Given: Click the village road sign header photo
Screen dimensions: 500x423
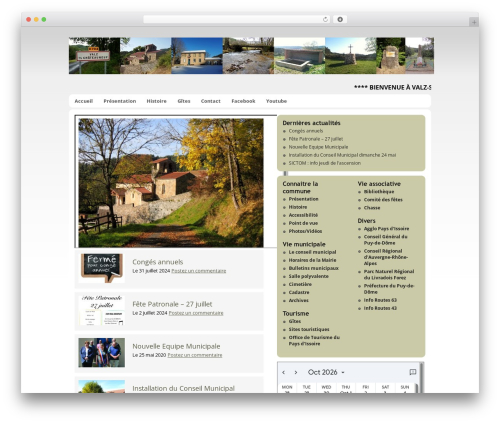Looking at the screenshot, I should pyautogui.click(x=94, y=55).
